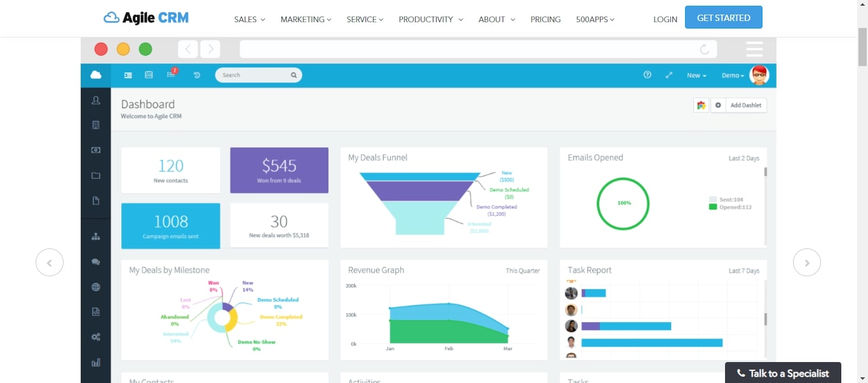Screen dimensions: 868x383
Task: Click the Revenue Graph title
Action: (x=376, y=270)
